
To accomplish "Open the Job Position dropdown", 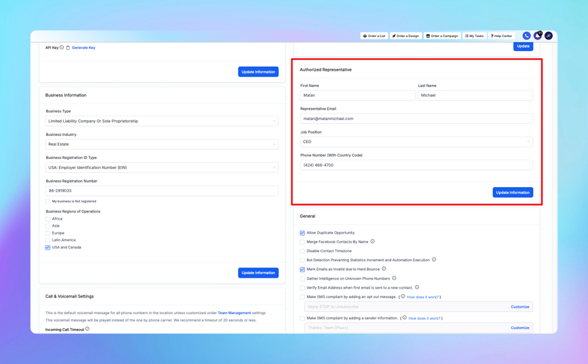I will tap(416, 142).
